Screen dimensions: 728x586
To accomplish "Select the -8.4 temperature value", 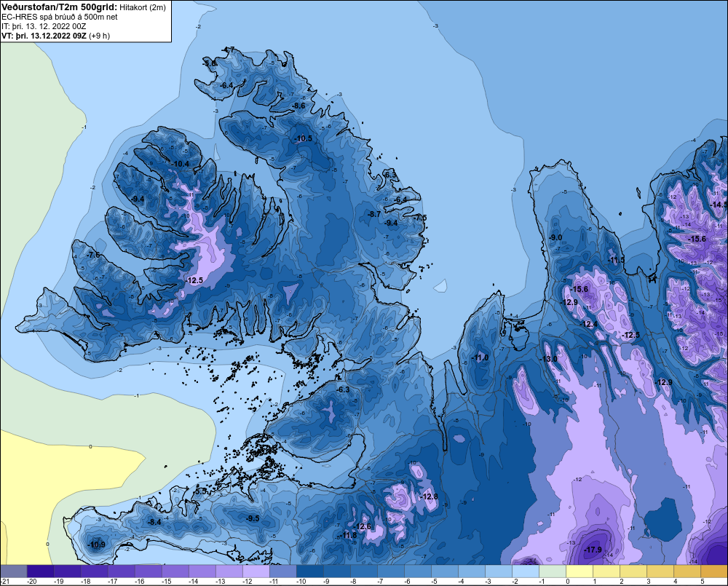I will click(x=154, y=522).
